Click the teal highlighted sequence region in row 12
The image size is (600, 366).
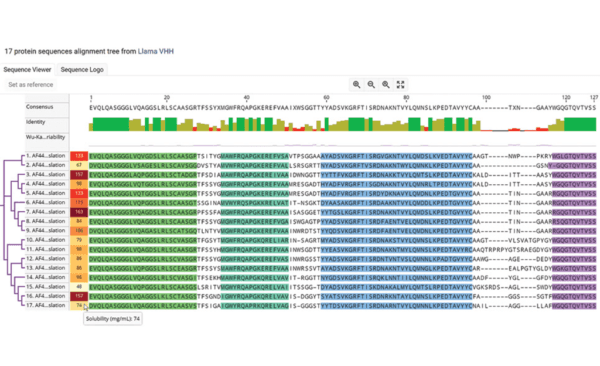click(x=254, y=259)
